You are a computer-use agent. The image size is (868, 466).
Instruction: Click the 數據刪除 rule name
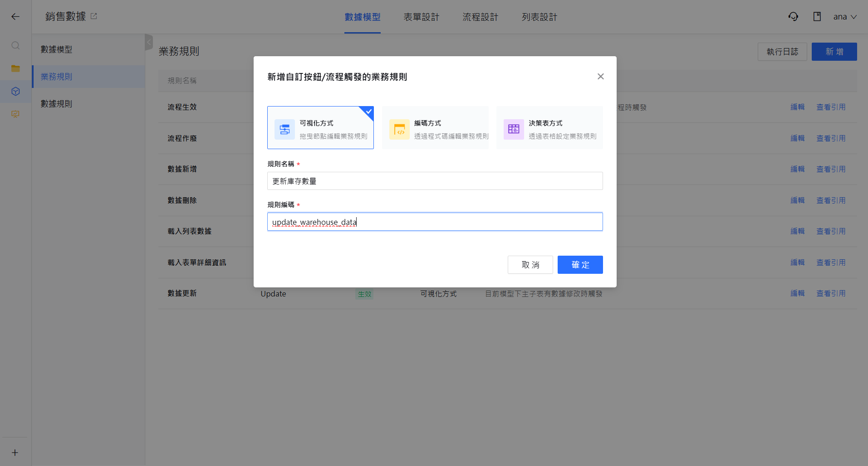click(x=182, y=200)
